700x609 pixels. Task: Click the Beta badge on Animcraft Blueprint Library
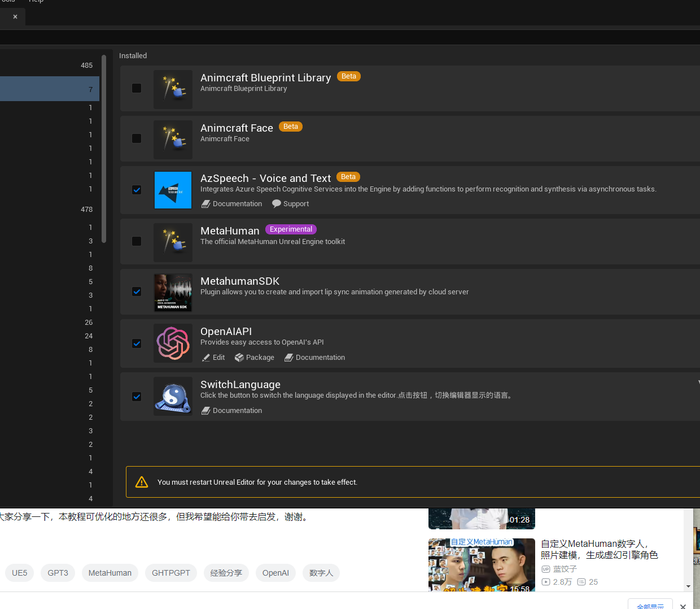(349, 76)
